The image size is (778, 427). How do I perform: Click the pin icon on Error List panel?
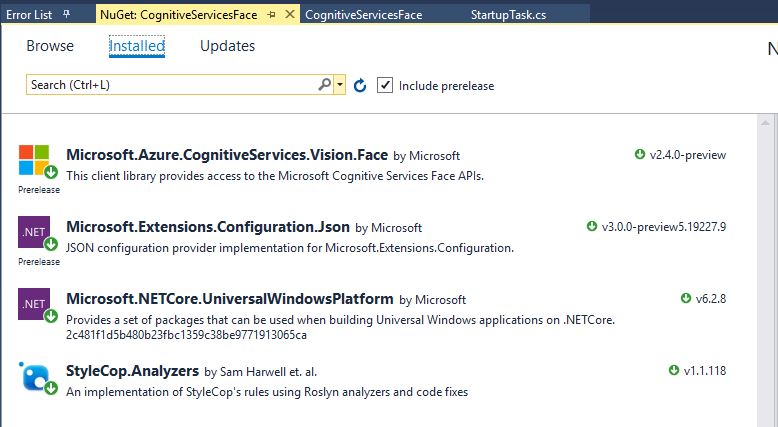67,15
